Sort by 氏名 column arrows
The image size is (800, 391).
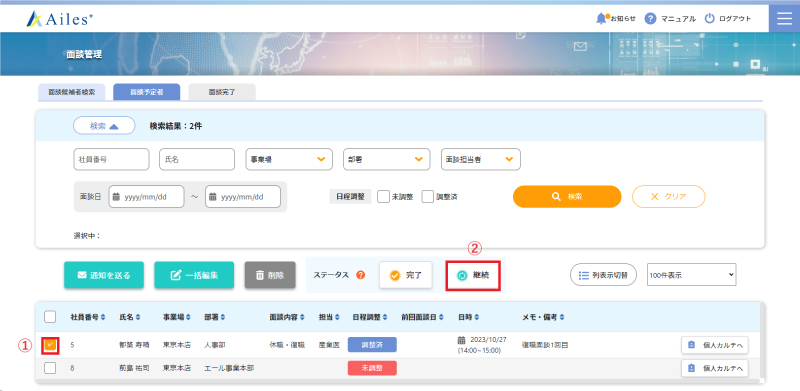pyautogui.click(x=137, y=317)
